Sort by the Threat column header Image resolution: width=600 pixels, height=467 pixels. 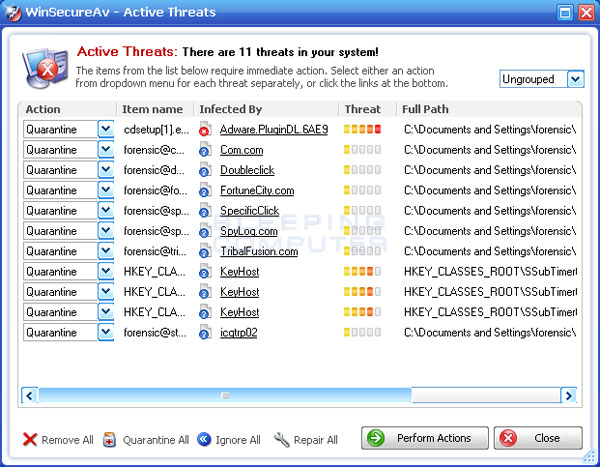(367, 109)
